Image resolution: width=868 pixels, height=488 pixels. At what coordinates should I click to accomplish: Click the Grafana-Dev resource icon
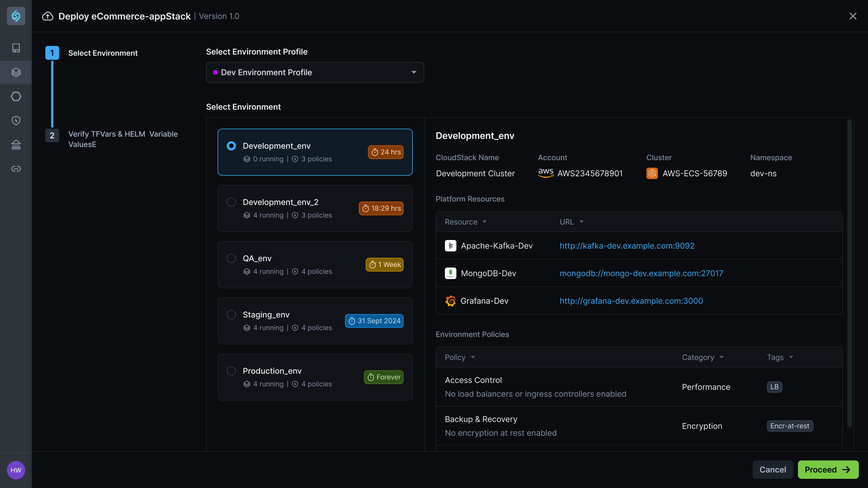point(450,301)
